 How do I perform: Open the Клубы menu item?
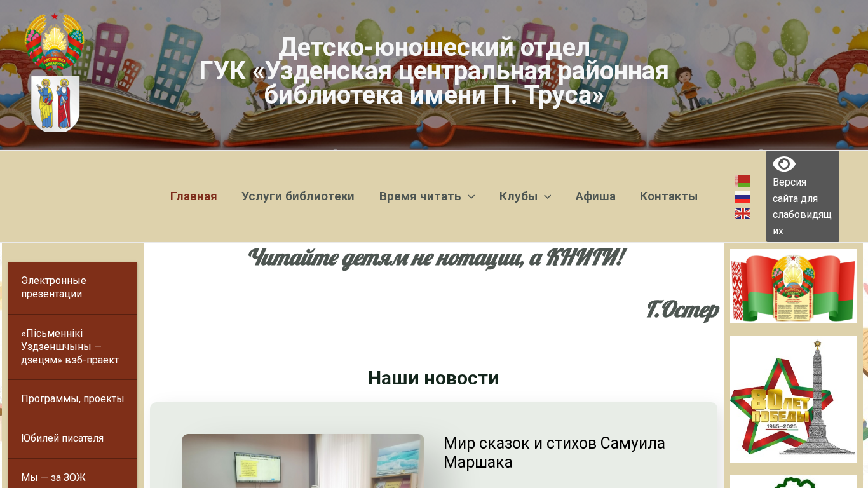[519, 196]
